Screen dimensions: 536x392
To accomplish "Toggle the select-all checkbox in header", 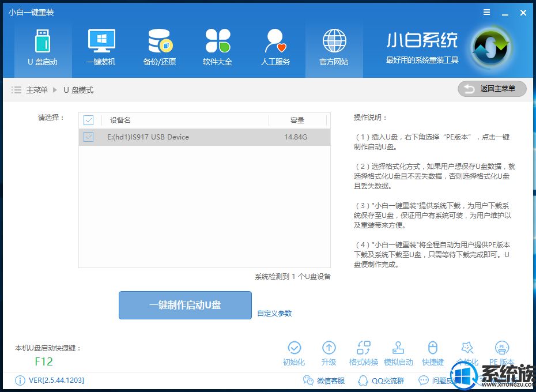I will tap(89, 120).
